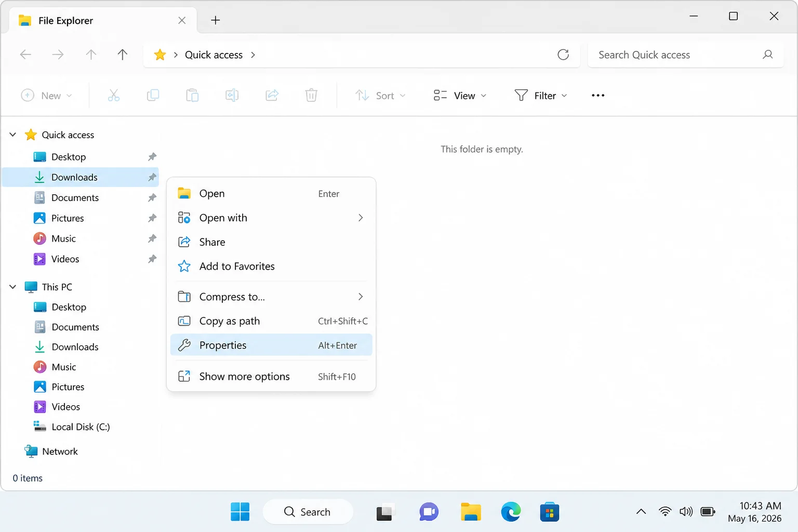Click the battery icon in system tray
The height and width of the screenshot is (532, 798).
coord(708,512)
